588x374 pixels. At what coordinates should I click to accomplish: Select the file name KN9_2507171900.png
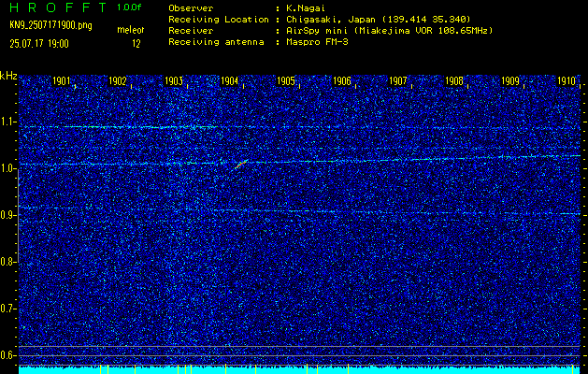pyautogui.click(x=50, y=26)
